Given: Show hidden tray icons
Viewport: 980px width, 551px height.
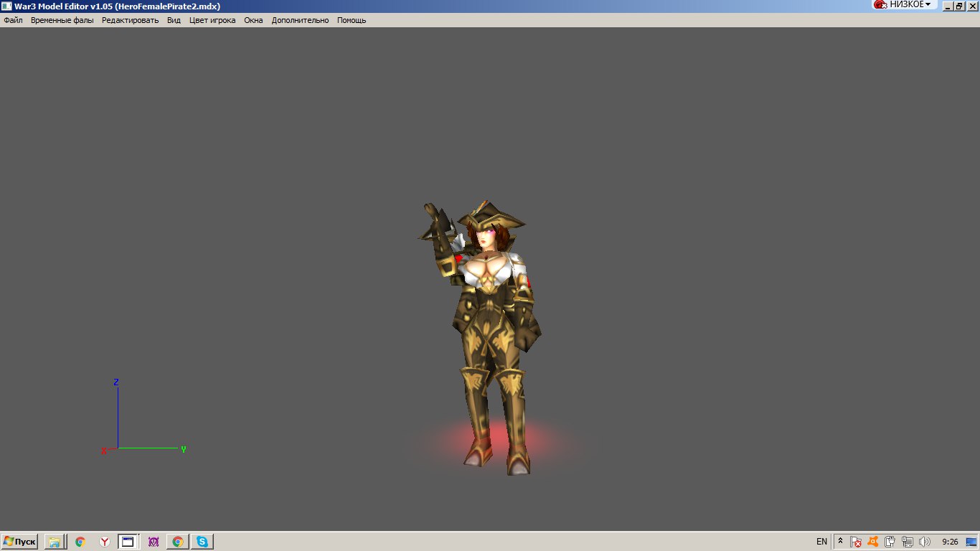Looking at the screenshot, I should coord(840,542).
